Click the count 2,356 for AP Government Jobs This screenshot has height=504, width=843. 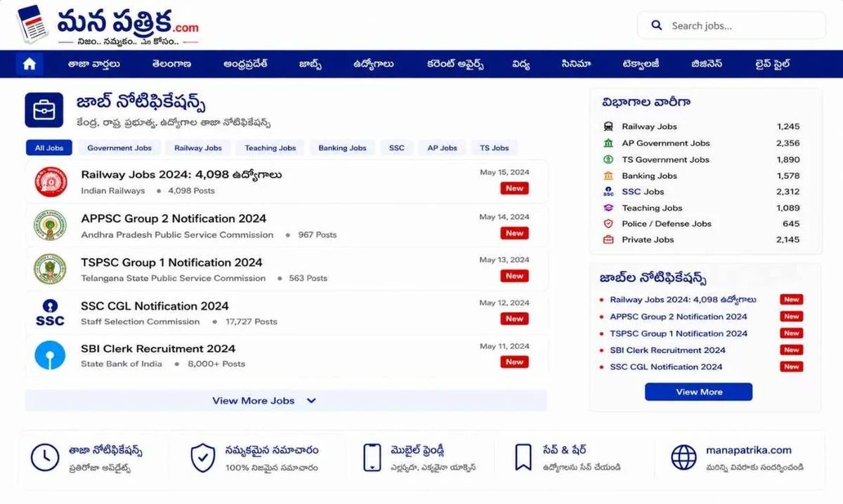click(788, 142)
